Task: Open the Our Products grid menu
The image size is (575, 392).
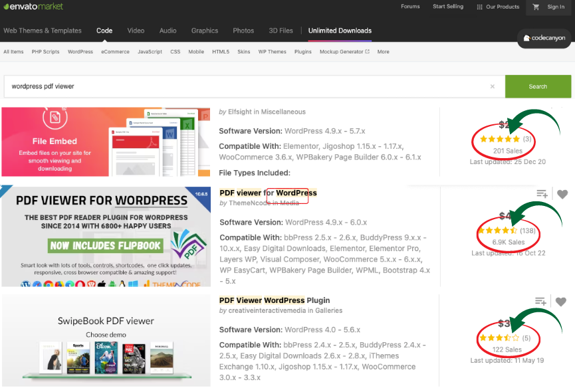Action: click(498, 7)
